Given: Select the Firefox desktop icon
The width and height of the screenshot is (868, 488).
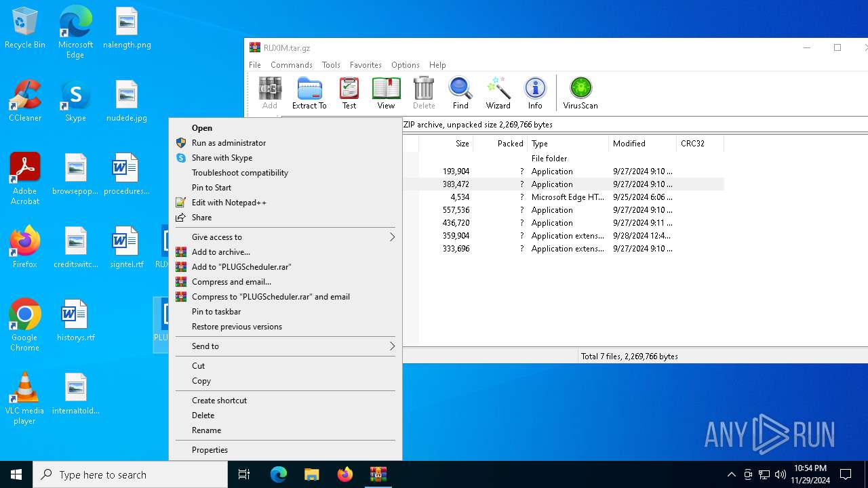Looking at the screenshot, I should (x=25, y=247).
